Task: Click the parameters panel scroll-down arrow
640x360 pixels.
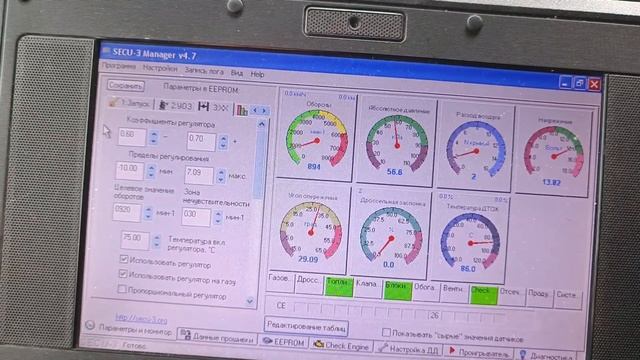Action: click(x=250, y=301)
